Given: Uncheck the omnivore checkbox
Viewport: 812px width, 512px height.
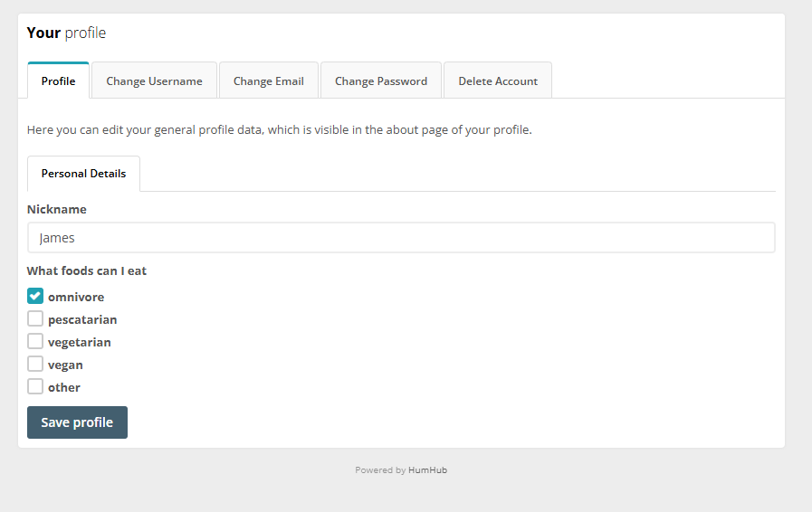Looking at the screenshot, I should click(x=35, y=296).
